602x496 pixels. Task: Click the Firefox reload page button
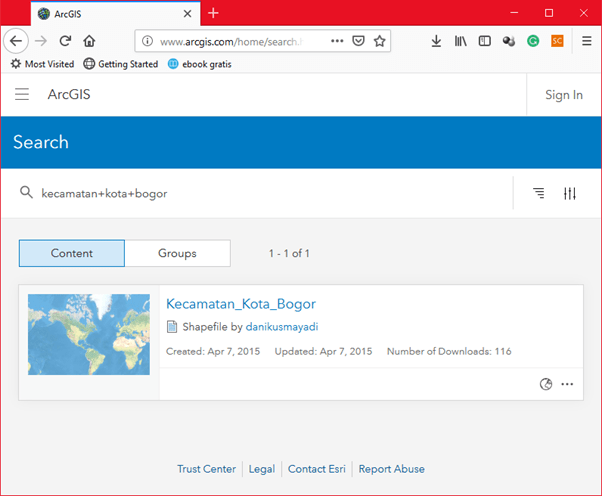point(65,41)
